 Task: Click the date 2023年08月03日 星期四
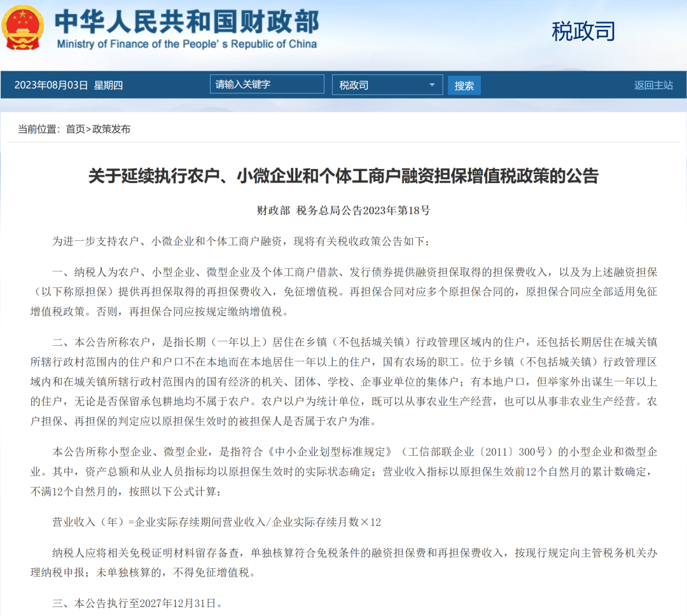(x=68, y=85)
